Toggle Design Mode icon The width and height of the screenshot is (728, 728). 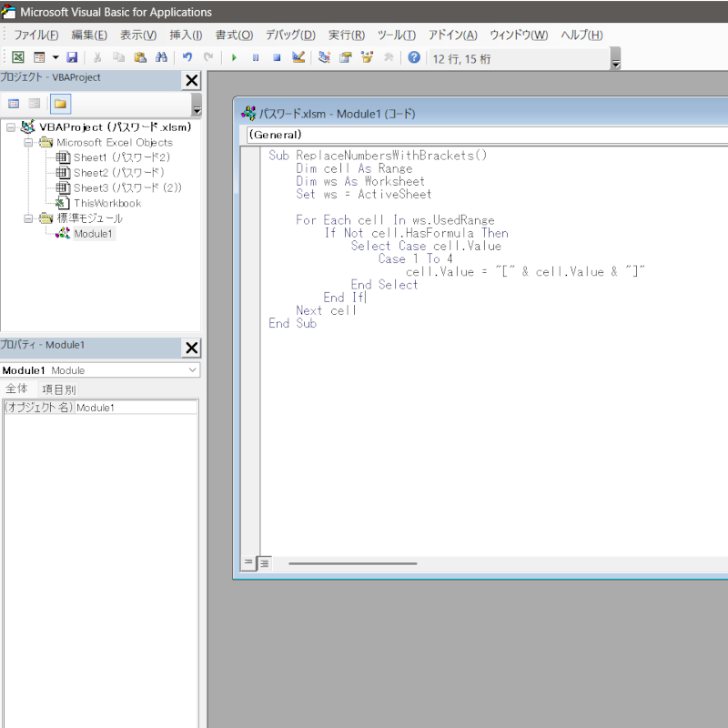pyautogui.click(x=298, y=57)
